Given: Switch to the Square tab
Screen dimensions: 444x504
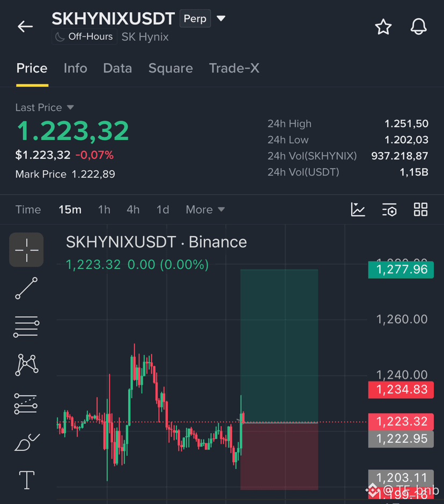Looking at the screenshot, I should pyautogui.click(x=171, y=68).
